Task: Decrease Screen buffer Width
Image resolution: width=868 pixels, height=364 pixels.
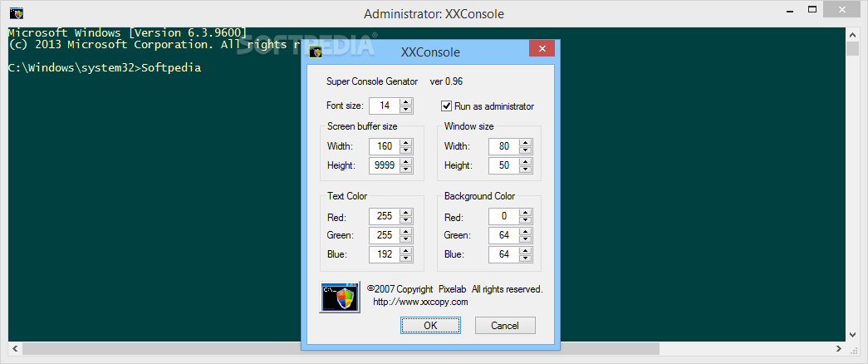Action: tap(407, 150)
